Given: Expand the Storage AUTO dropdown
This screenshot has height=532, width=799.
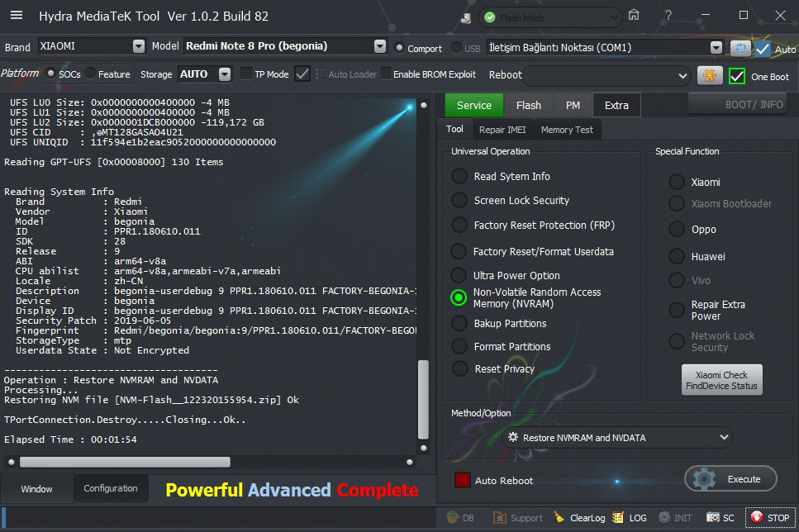Looking at the screenshot, I should [225, 74].
